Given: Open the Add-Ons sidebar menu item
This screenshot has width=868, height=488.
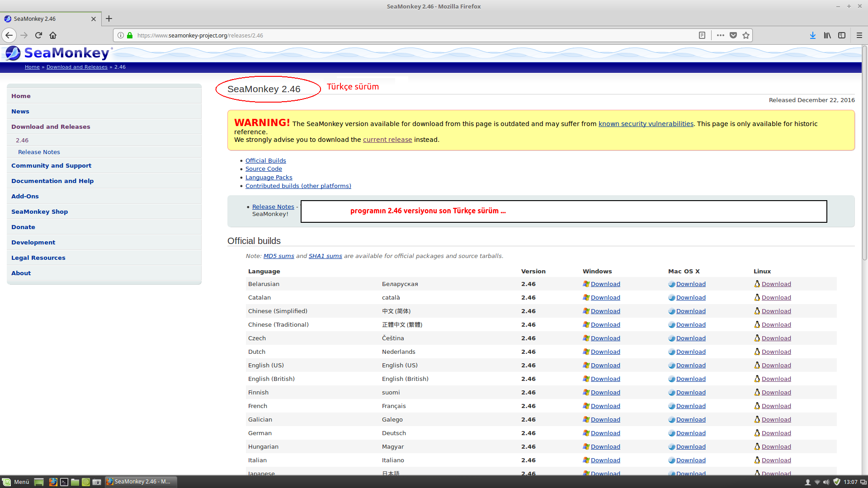Looking at the screenshot, I should [25, 196].
